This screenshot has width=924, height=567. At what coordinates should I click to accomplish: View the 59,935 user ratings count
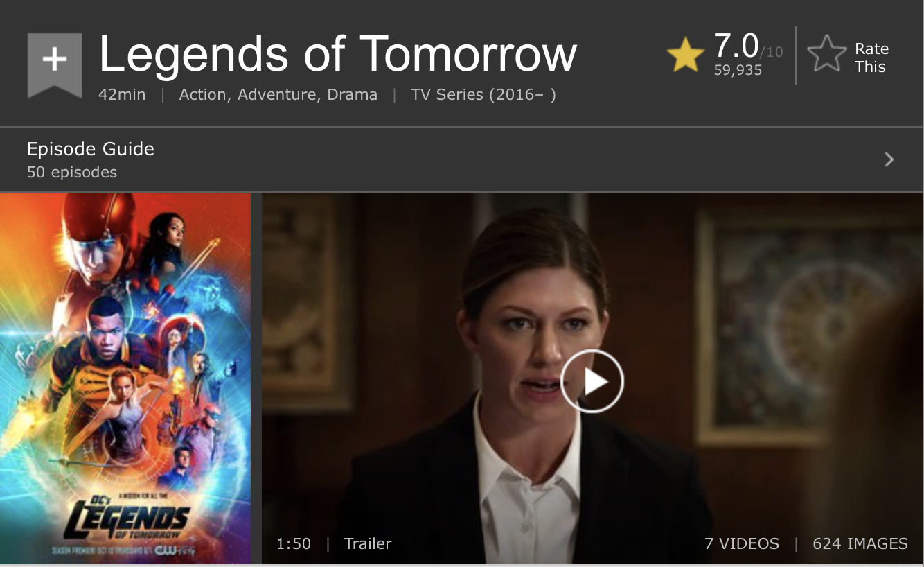[x=738, y=70]
